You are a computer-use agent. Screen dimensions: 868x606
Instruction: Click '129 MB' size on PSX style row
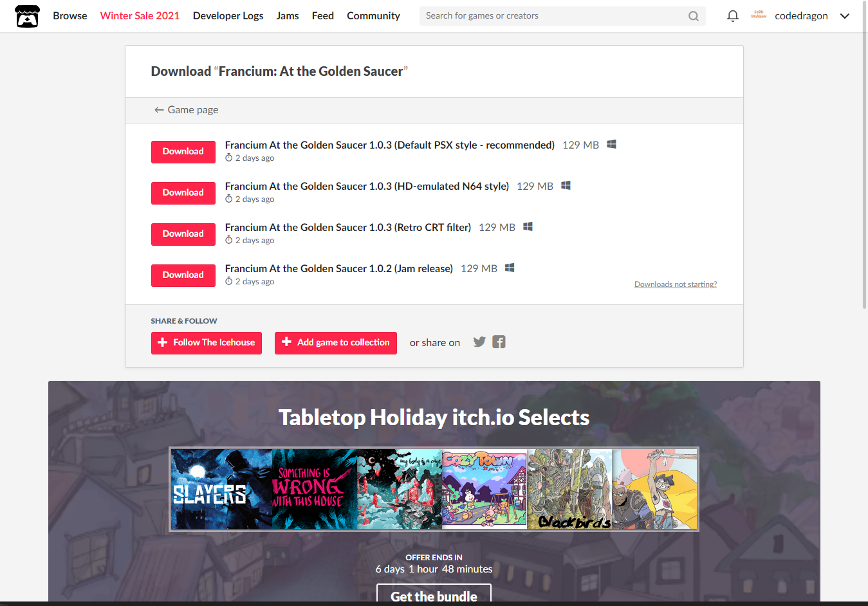click(x=580, y=145)
